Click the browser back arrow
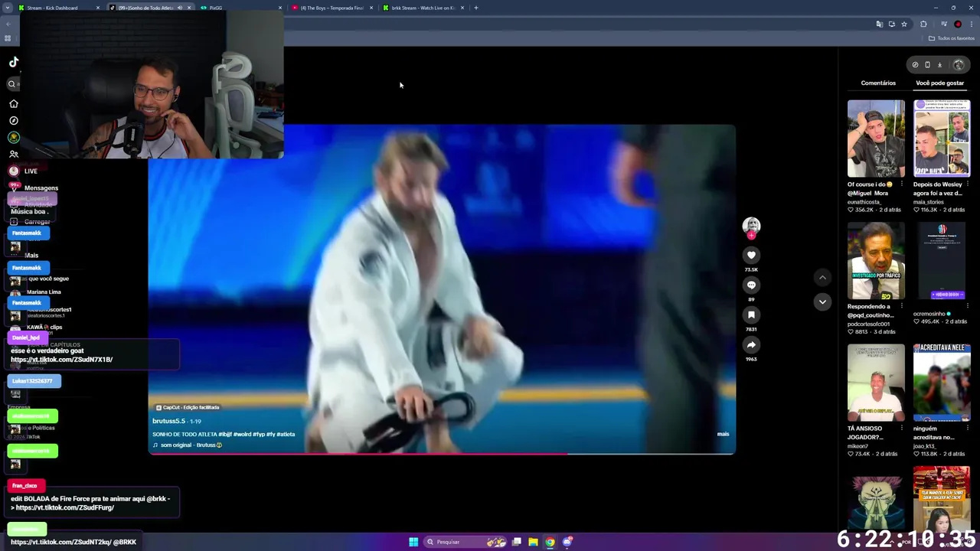This screenshot has height=551, width=980. [x=8, y=24]
